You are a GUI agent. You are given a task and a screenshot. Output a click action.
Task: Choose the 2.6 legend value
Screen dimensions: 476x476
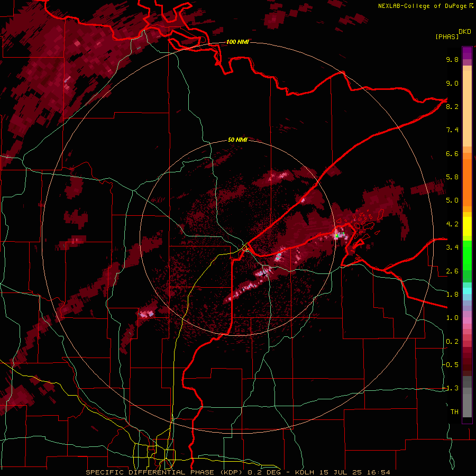tap(452, 271)
